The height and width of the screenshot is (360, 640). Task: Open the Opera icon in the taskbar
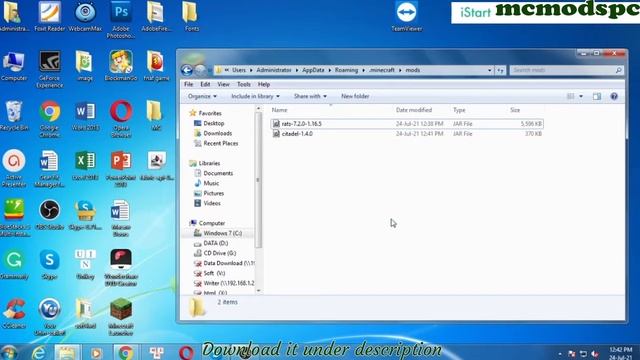(x=186, y=352)
